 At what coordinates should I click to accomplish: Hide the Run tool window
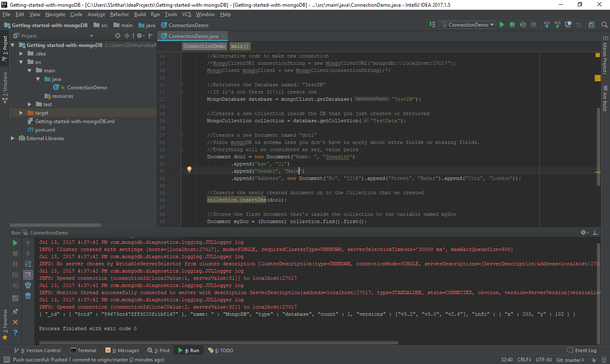click(x=595, y=232)
